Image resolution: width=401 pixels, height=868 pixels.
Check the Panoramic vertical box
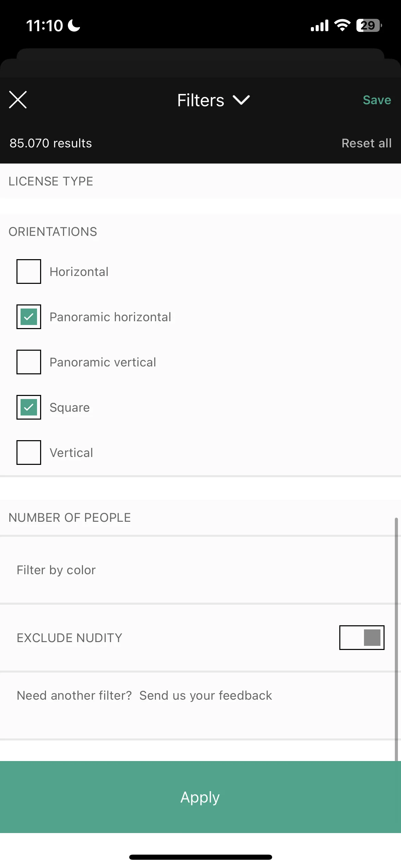click(x=29, y=362)
